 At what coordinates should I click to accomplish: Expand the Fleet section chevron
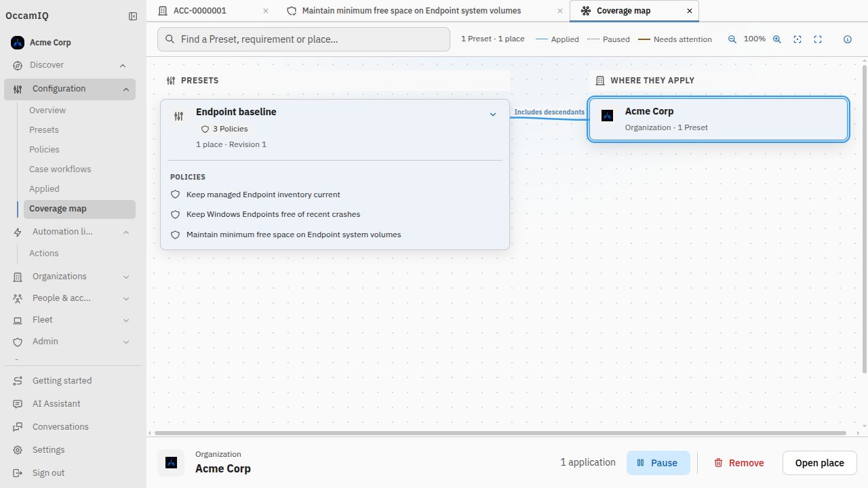126,320
